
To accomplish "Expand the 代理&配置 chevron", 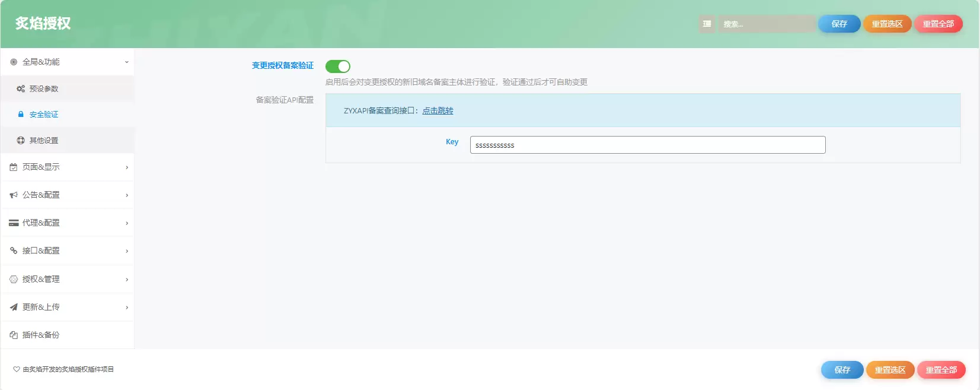I will pyautogui.click(x=127, y=223).
